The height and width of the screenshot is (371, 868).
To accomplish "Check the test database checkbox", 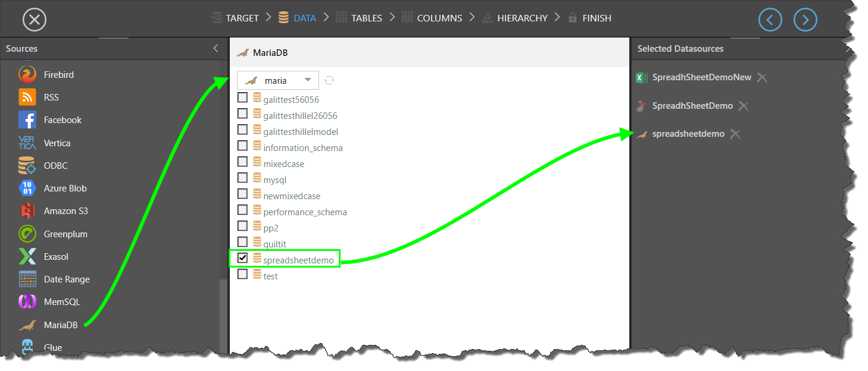I will click(243, 274).
